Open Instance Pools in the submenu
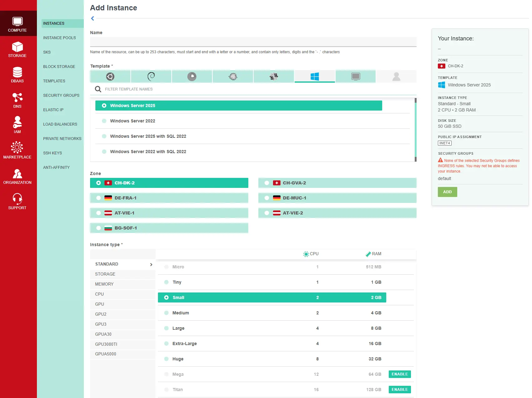 coord(59,38)
